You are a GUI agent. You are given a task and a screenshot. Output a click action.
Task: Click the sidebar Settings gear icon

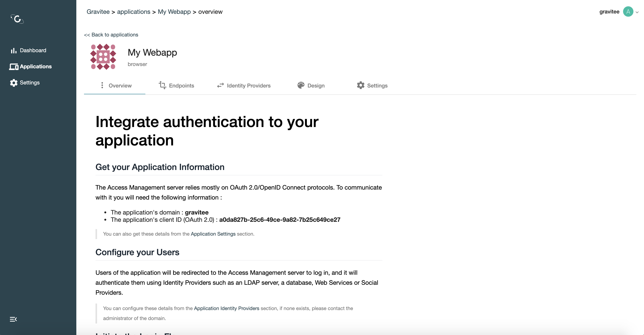pyautogui.click(x=14, y=83)
